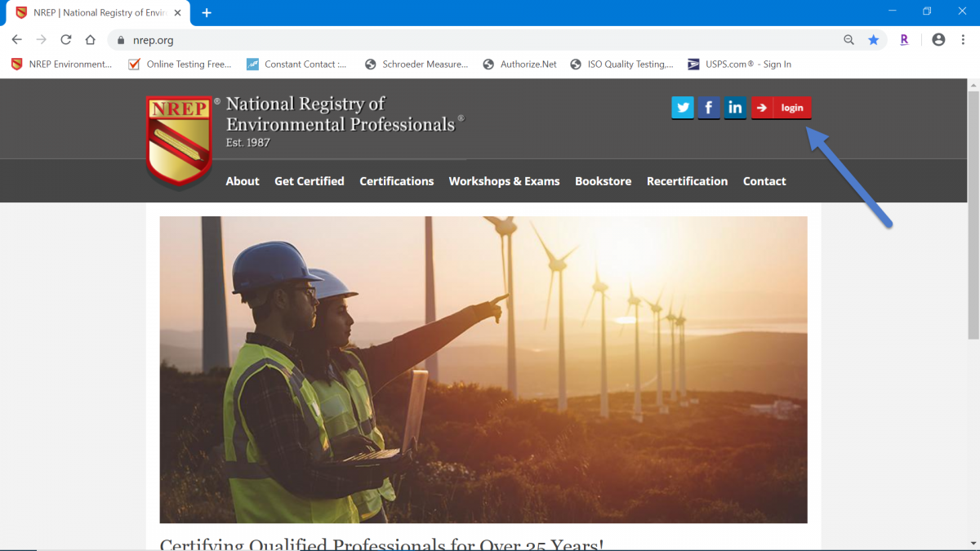Click the browser home icon

coord(90,39)
